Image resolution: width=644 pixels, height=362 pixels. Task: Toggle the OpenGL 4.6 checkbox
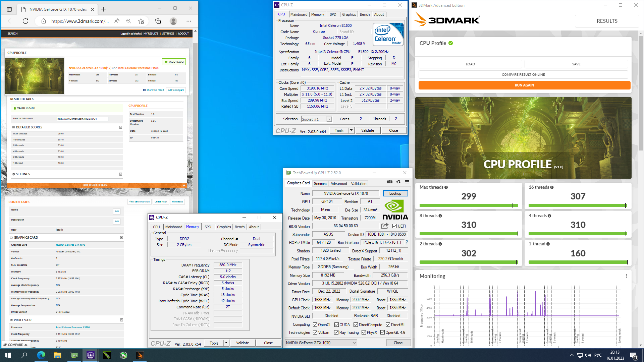point(382,333)
